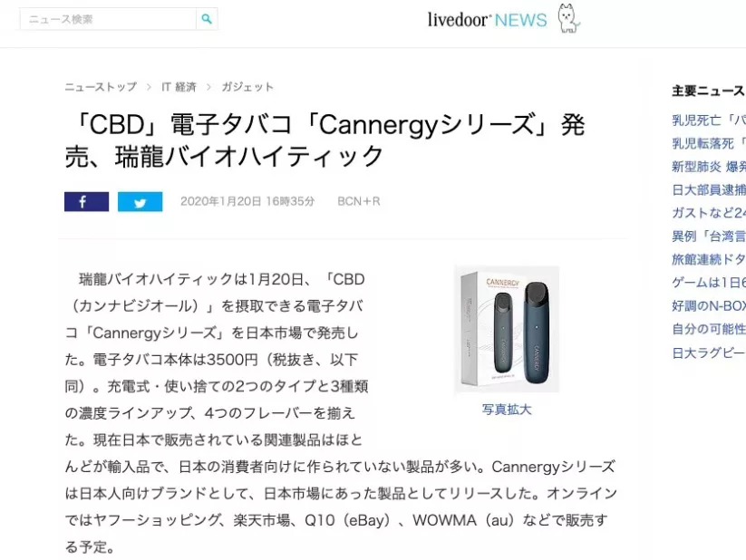Open headline starting with 日大ラグビー
Screen dimensions: 746x560
point(709,353)
